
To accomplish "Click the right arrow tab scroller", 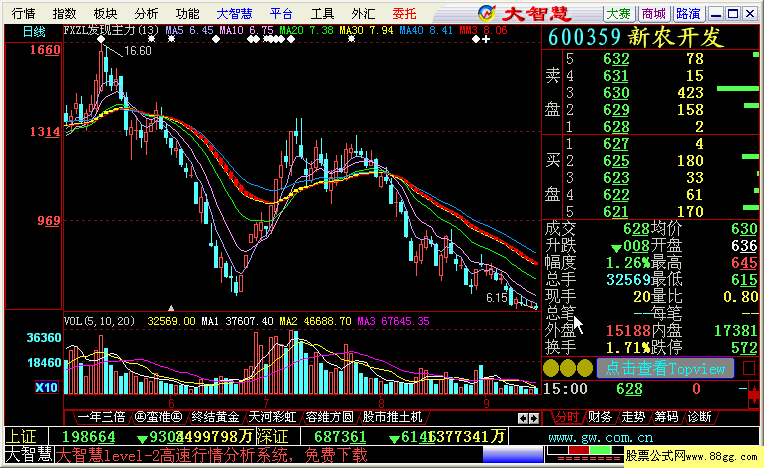I will 534,418.
